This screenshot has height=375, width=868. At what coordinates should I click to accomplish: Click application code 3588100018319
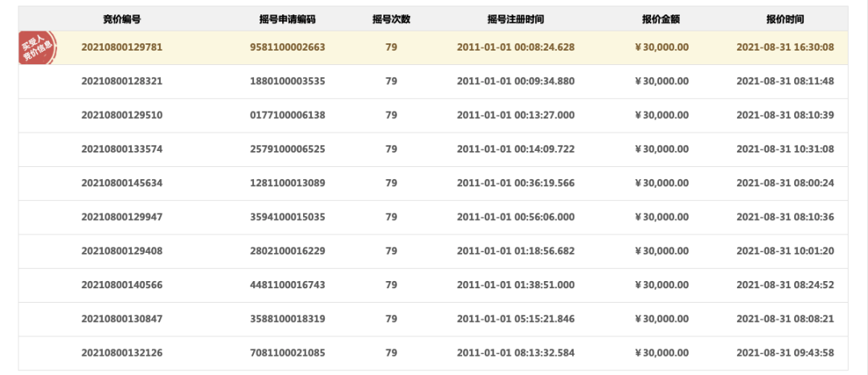tap(287, 319)
